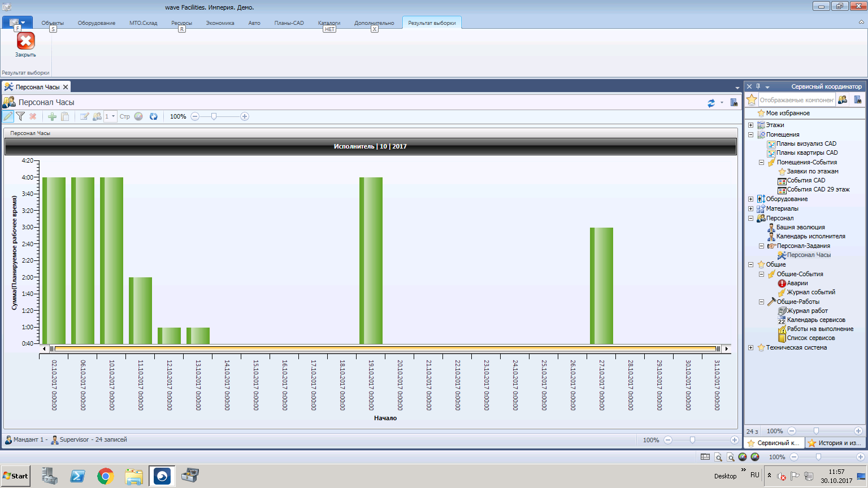Screen dimensions: 868x488
Task: Open События CAD 29 этаж item
Action: click(x=818, y=189)
